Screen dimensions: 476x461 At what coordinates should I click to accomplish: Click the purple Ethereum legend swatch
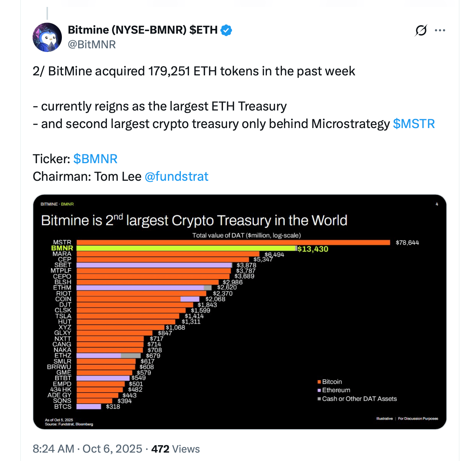pyautogui.click(x=319, y=390)
